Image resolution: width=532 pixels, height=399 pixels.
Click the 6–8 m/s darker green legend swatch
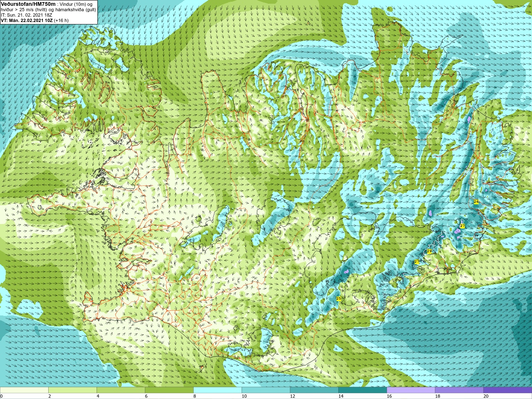[x=169, y=390]
